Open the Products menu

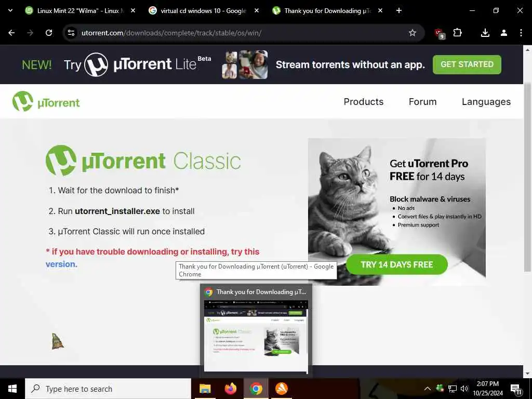click(363, 102)
